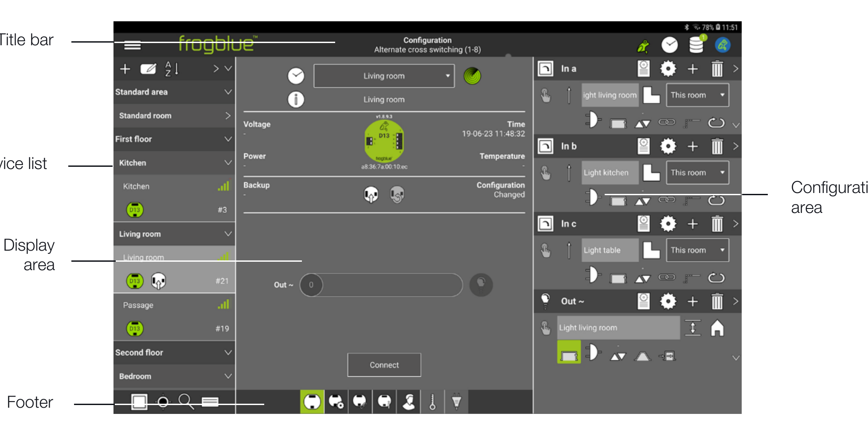The width and height of the screenshot is (868, 425).
Task: Open This room dropdown for In a
Action: (697, 95)
